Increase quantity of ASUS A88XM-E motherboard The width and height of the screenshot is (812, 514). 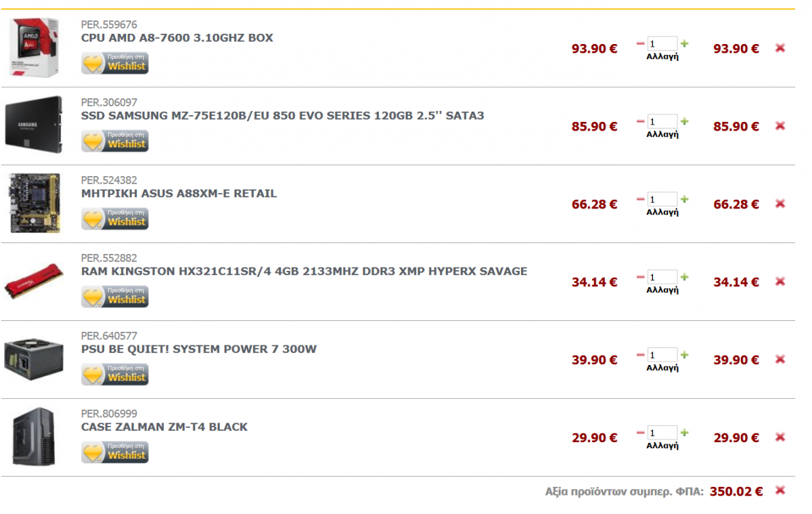click(684, 199)
